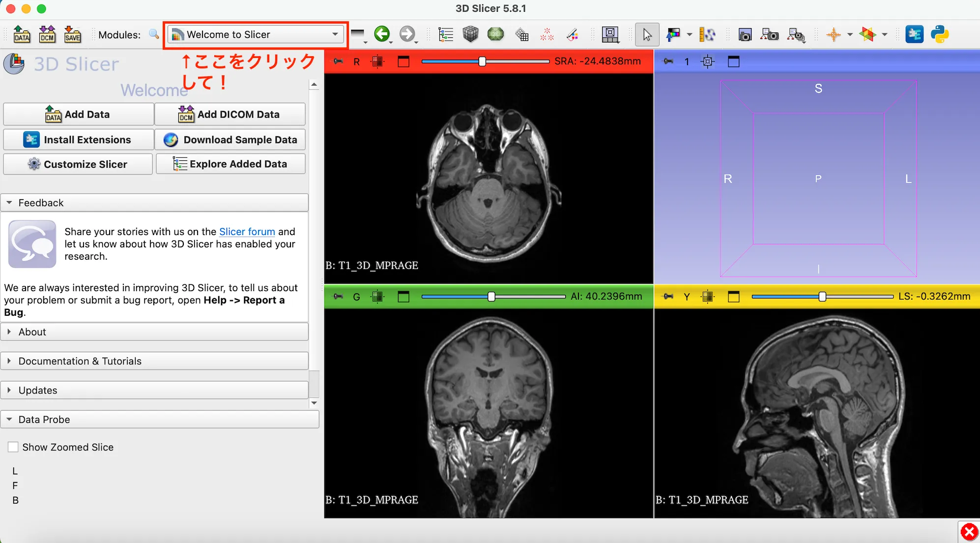Click the screen capture camera icon
This screenshot has height=543, width=980.
[745, 34]
